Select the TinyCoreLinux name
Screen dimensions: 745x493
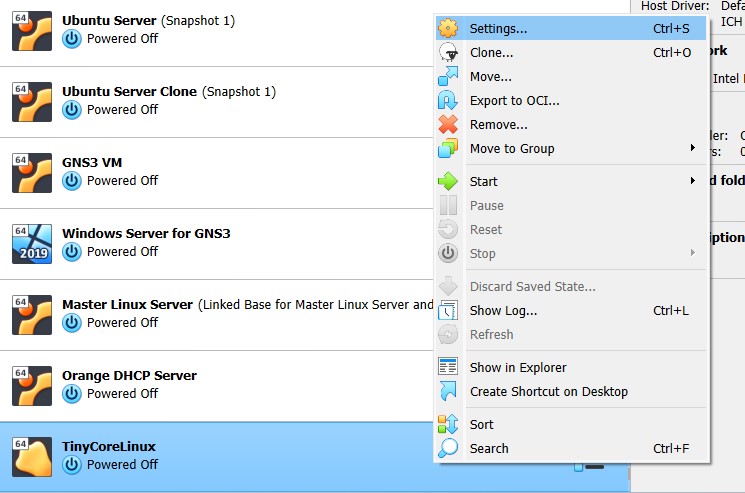[x=109, y=446]
